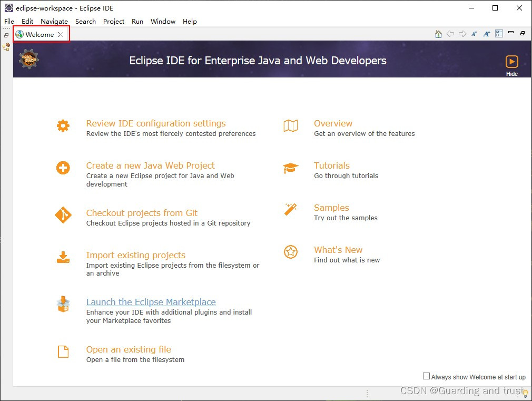Click Create a new Java Web Project
This screenshot has width=532, height=401.
coord(150,165)
